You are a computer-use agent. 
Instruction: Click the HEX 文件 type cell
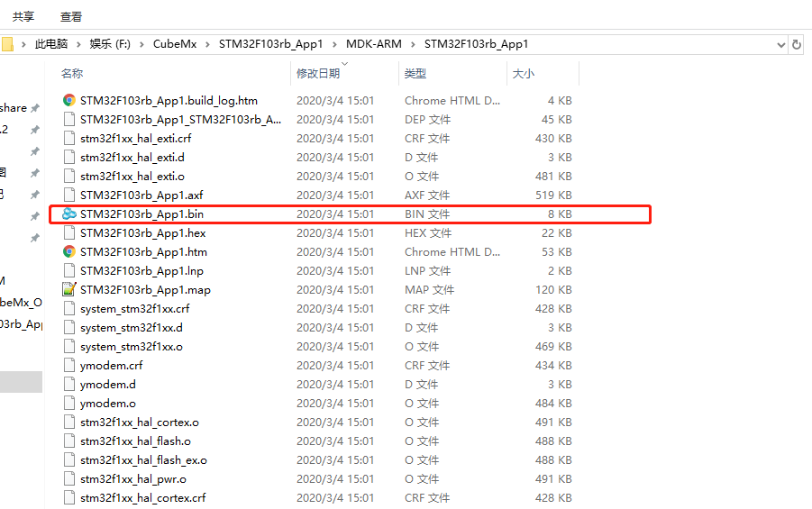(428, 233)
